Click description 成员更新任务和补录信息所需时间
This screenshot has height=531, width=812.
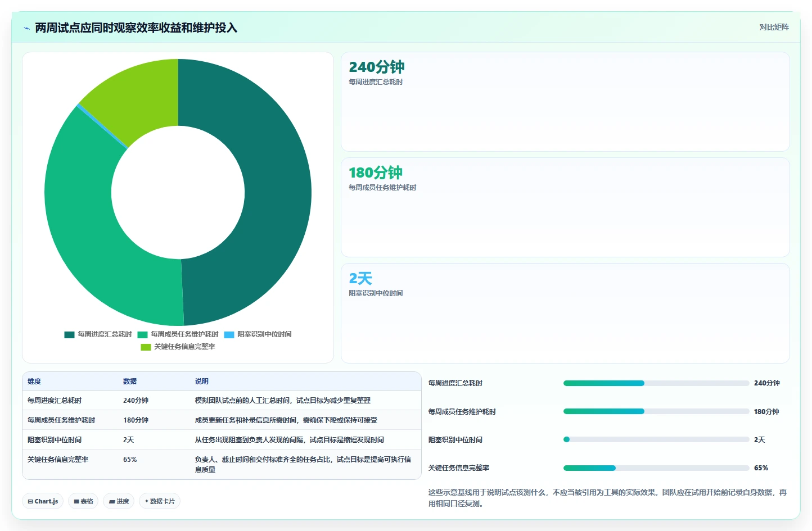click(x=286, y=420)
